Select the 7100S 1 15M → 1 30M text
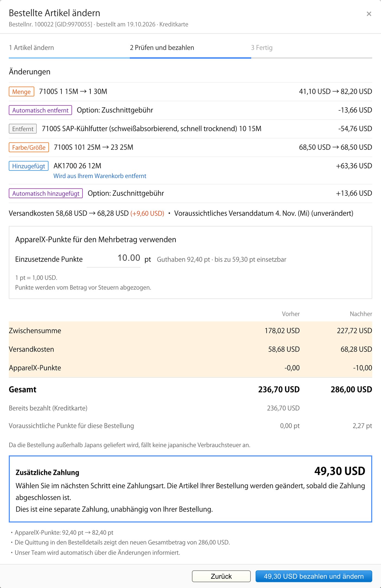 [73, 92]
